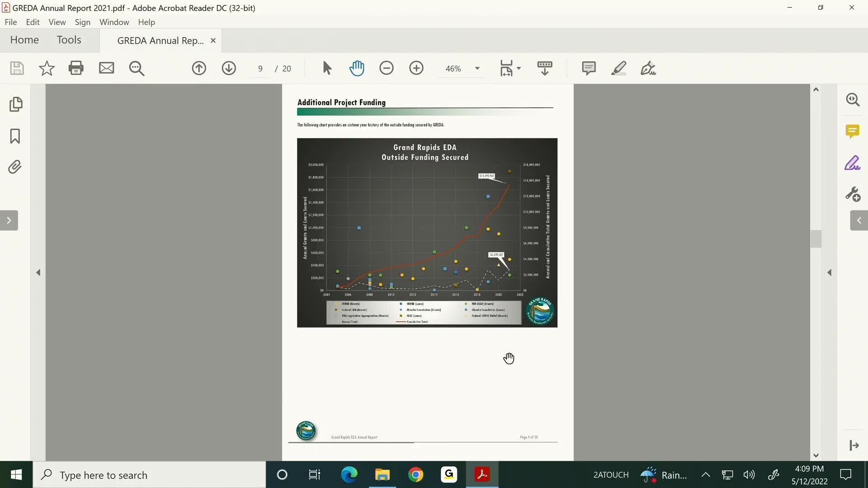Click the scroll up arrow
868x488 pixels.
(816, 89)
